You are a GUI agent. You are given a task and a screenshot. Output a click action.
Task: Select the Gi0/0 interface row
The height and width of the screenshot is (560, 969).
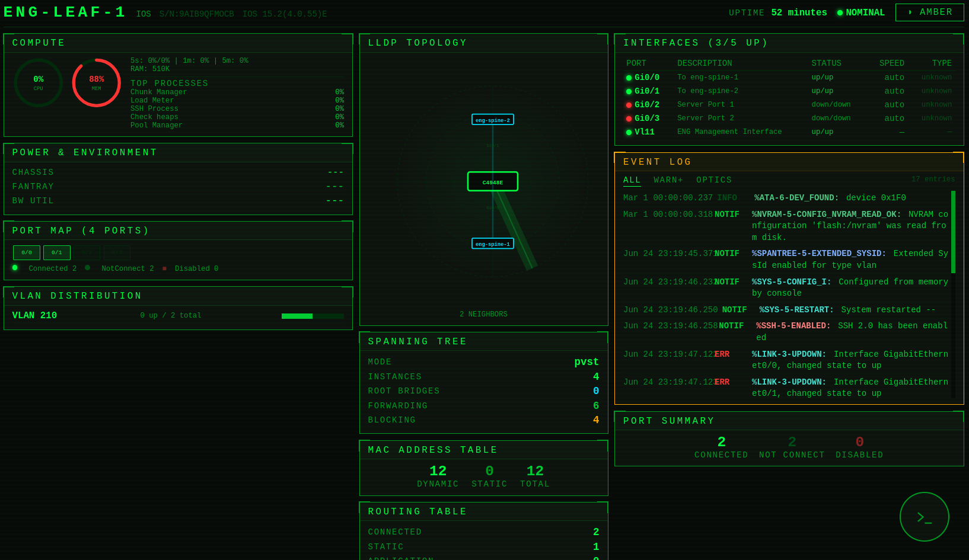(789, 78)
